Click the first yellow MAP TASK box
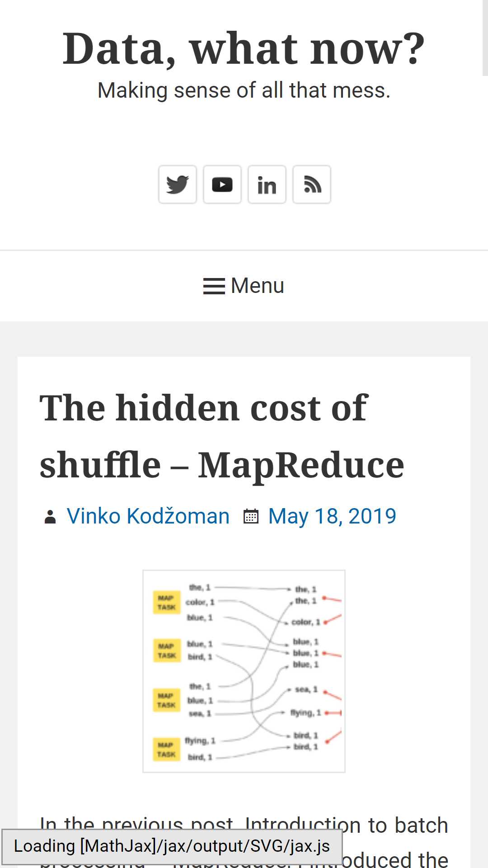 pos(166,602)
